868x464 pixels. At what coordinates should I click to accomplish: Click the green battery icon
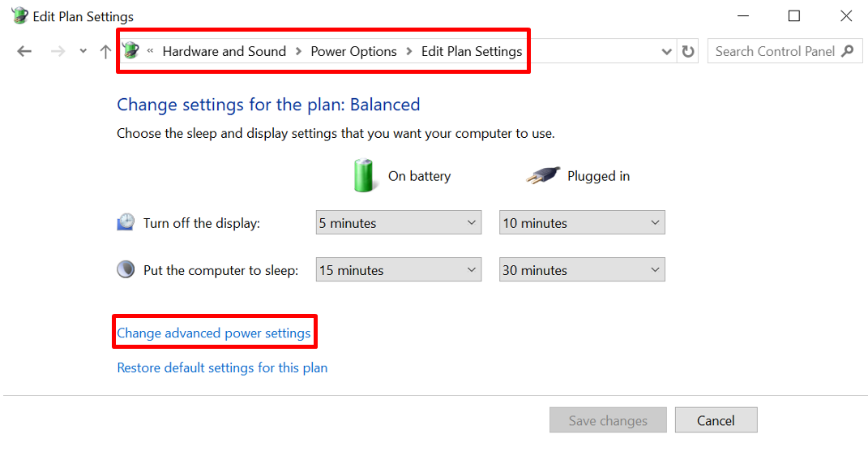(365, 175)
